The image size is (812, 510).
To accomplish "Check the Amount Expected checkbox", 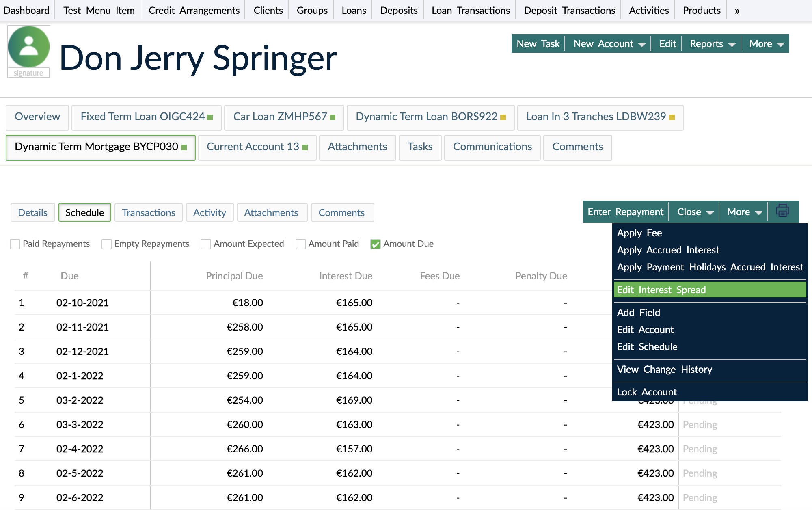I will coord(205,244).
